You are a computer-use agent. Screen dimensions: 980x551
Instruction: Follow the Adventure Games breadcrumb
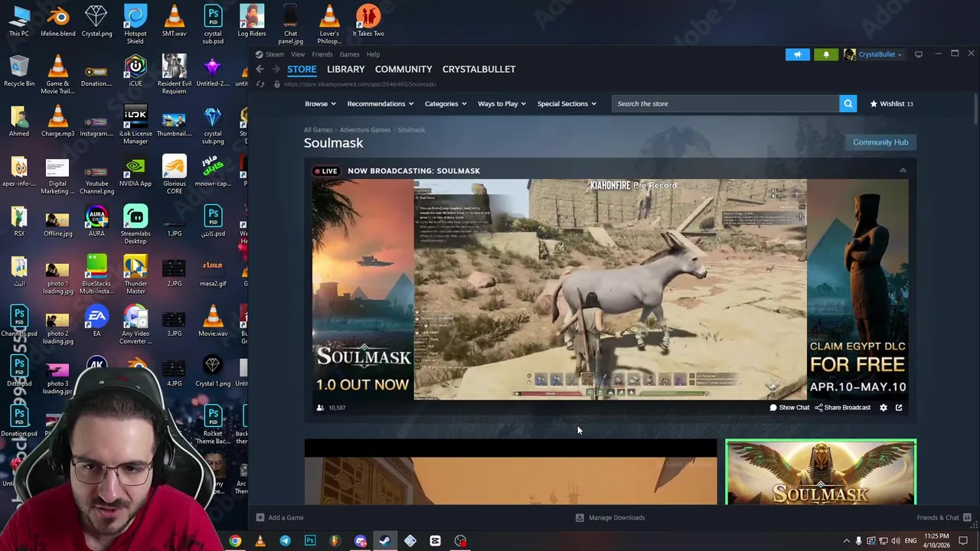click(365, 130)
